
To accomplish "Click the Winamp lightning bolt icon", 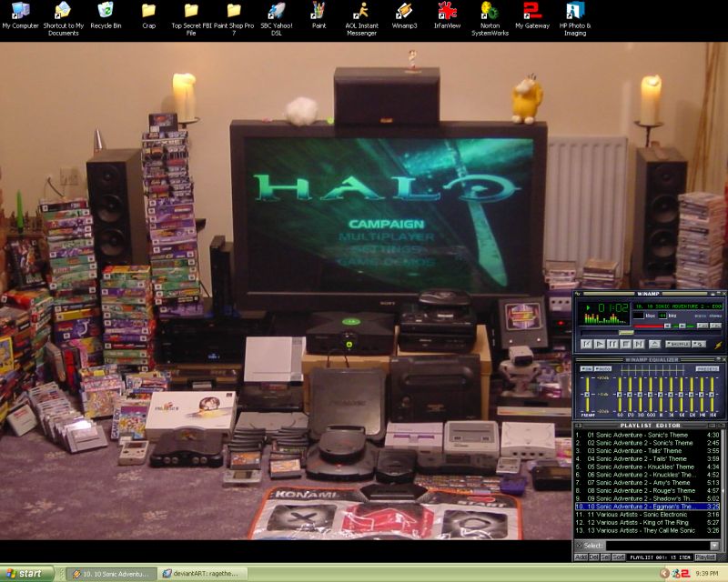I will click(x=718, y=345).
